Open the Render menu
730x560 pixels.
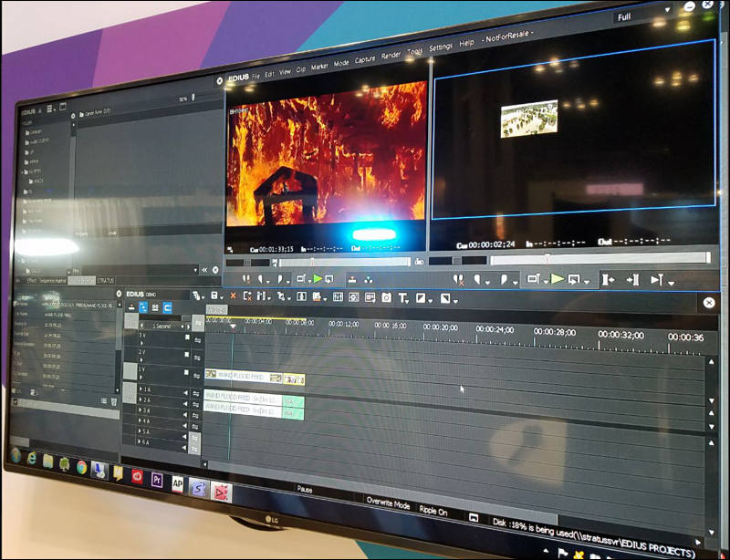click(x=391, y=56)
